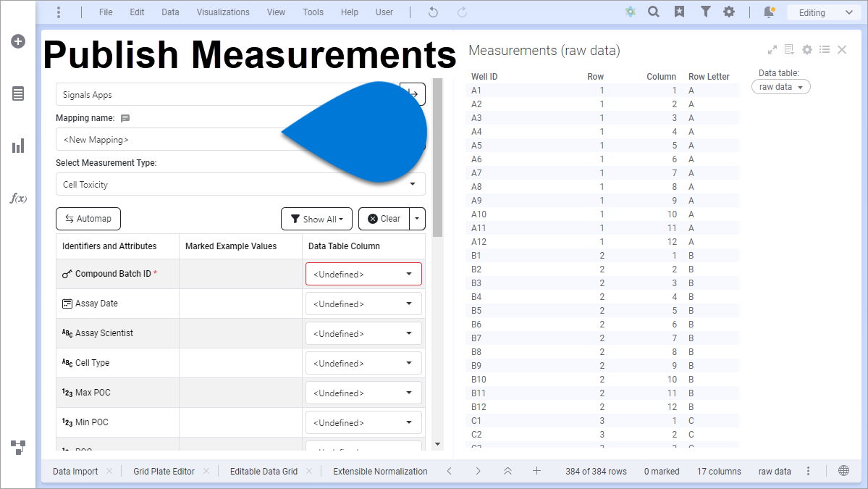
Task: Open the three-dot application menu
Action: click(x=59, y=12)
